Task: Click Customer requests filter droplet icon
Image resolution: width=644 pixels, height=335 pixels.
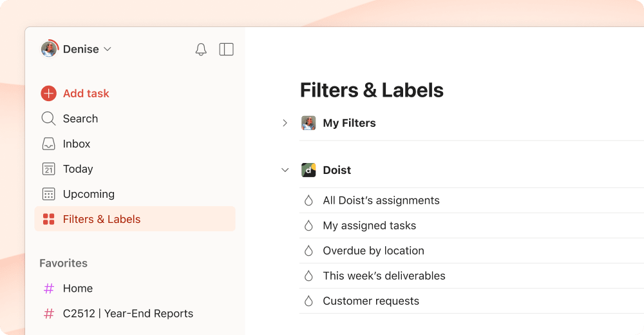Action: (308, 301)
